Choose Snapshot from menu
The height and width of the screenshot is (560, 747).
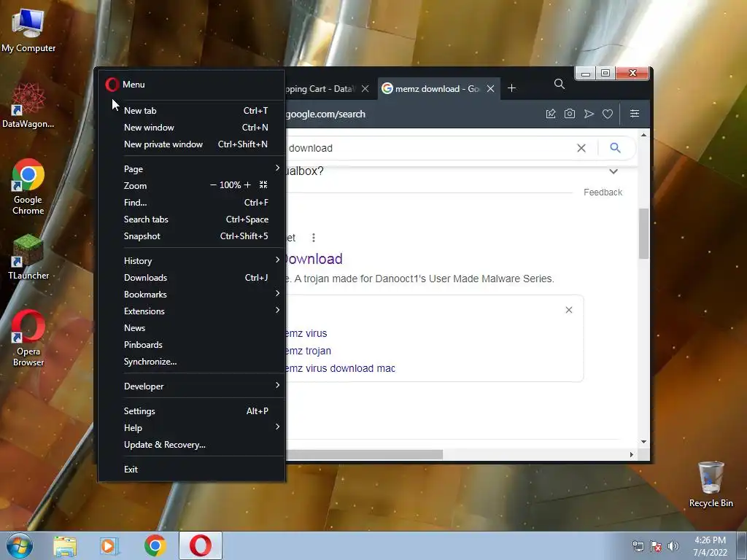click(192, 236)
